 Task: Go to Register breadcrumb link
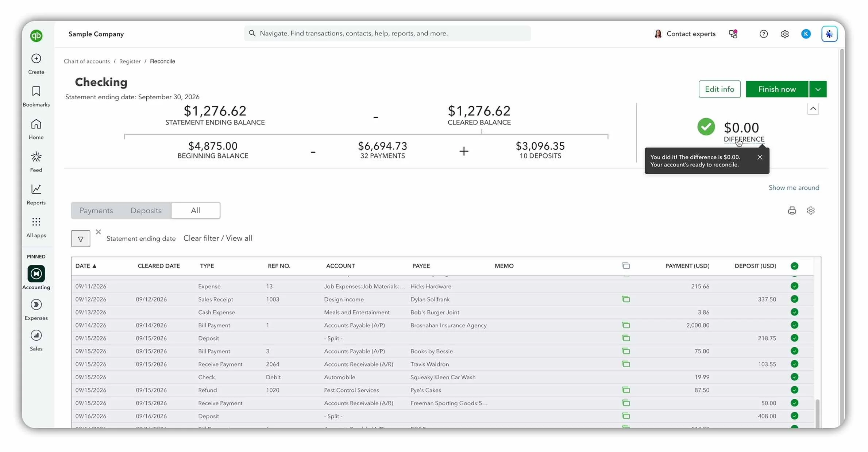(130, 61)
